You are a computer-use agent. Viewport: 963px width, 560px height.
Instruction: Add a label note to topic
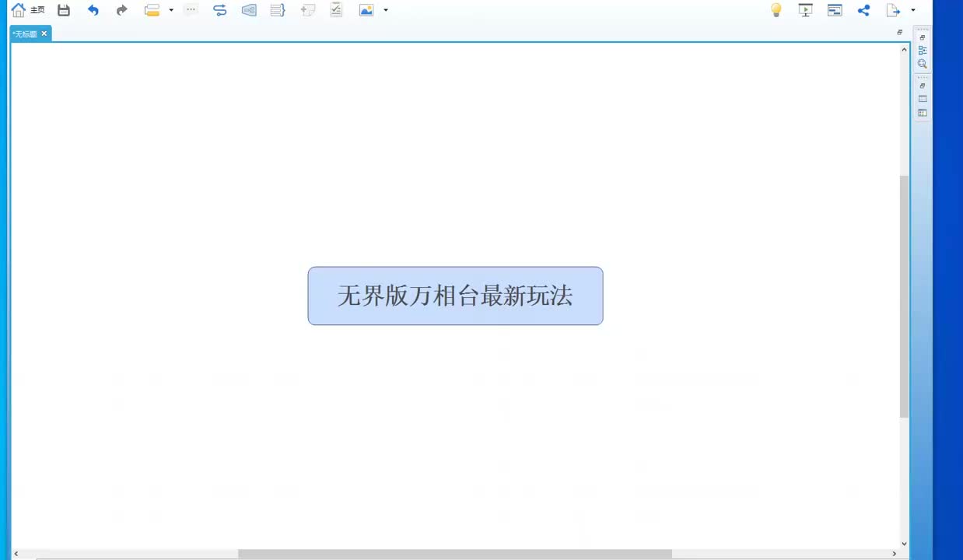click(308, 10)
